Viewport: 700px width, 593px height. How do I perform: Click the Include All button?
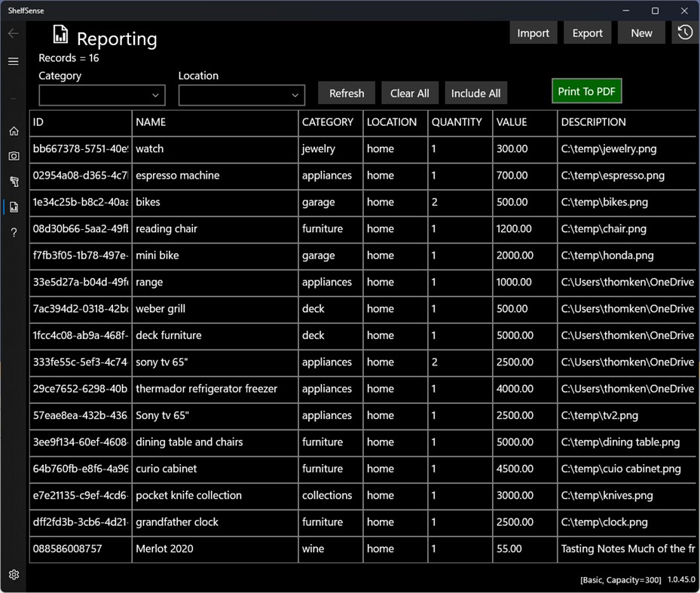[475, 93]
